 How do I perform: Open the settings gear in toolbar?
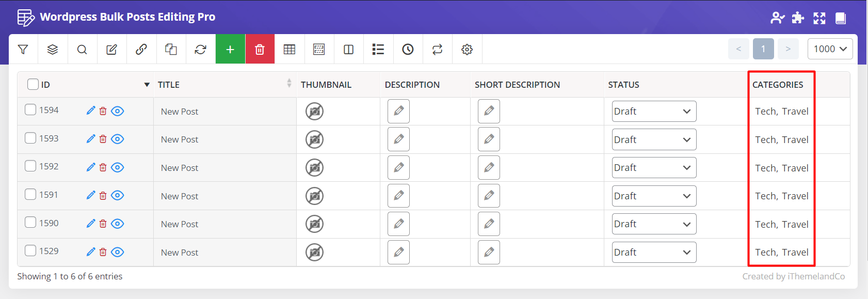467,50
